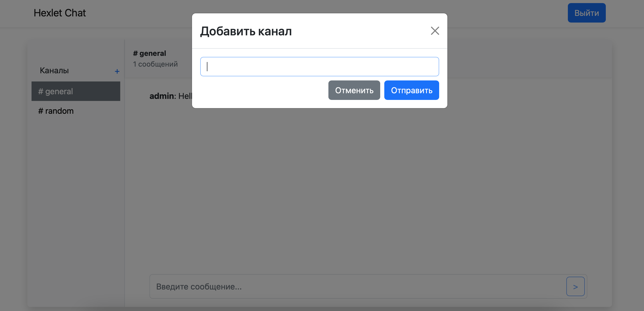The width and height of the screenshot is (644, 311).
Task: Select the Каналы panel header
Action: click(x=54, y=70)
